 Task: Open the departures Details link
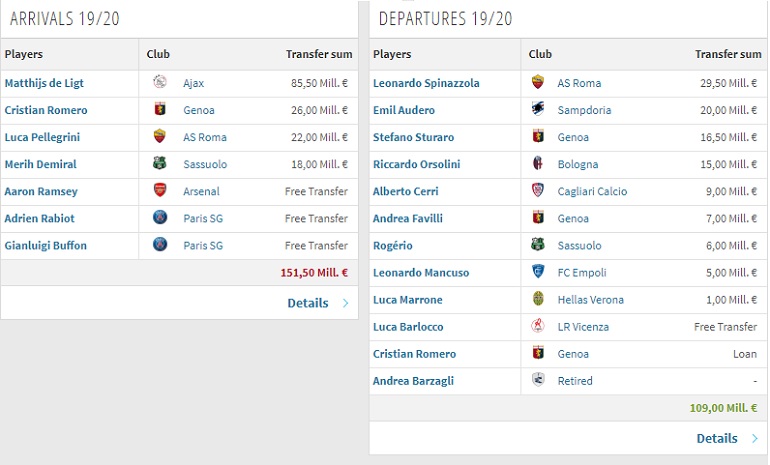[717, 438]
